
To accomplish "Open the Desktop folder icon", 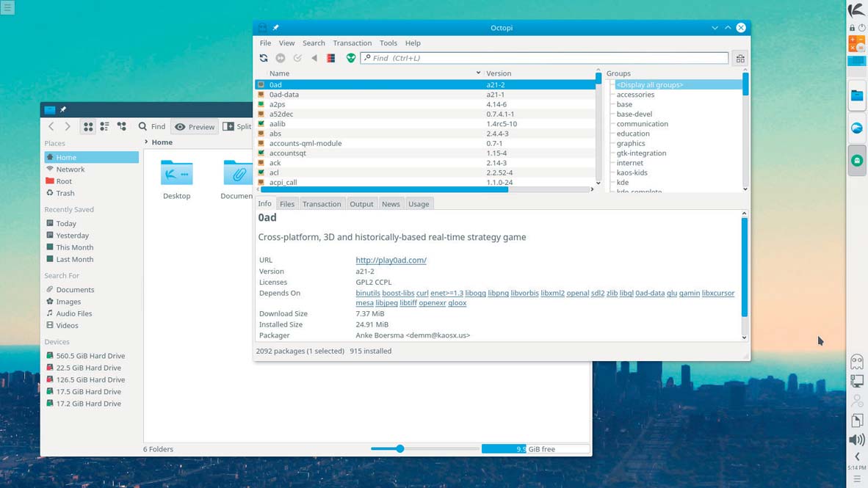I will tap(176, 173).
